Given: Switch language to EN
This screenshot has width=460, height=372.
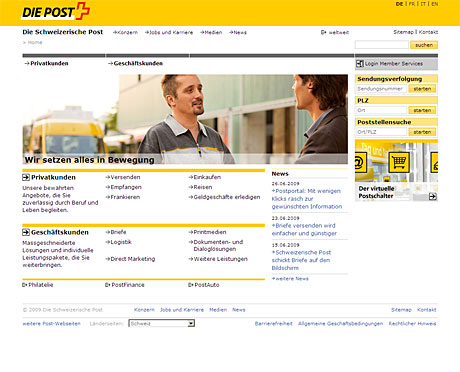Looking at the screenshot, I should [x=434, y=4].
